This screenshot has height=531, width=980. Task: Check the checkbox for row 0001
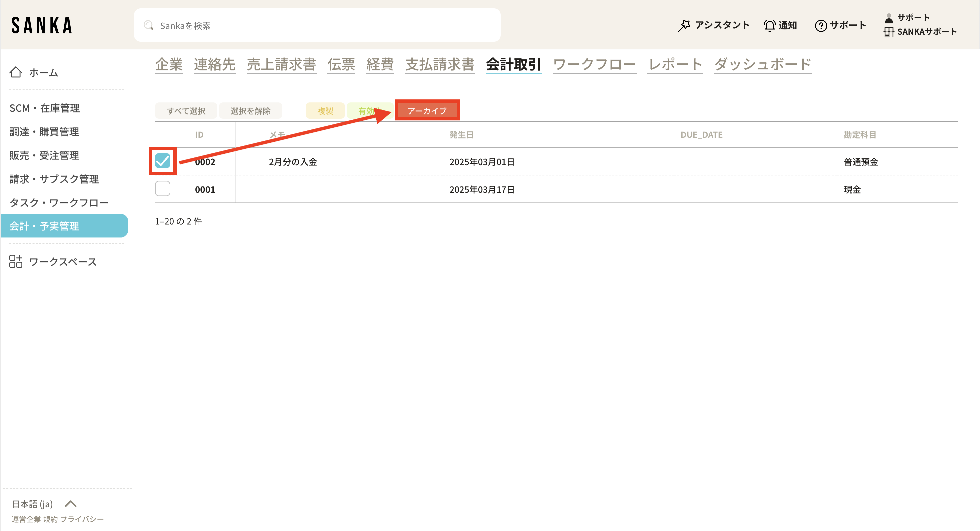pyautogui.click(x=162, y=189)
